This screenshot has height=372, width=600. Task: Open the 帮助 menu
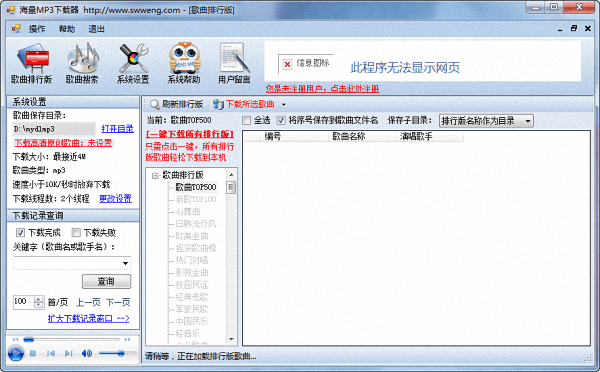click(x=67, y=29)
